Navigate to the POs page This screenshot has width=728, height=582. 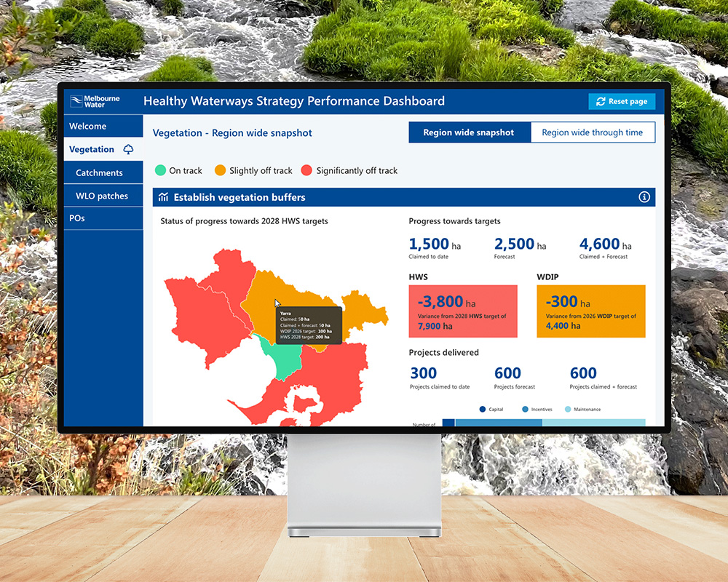pyautogui.click(x=77, y=218)
